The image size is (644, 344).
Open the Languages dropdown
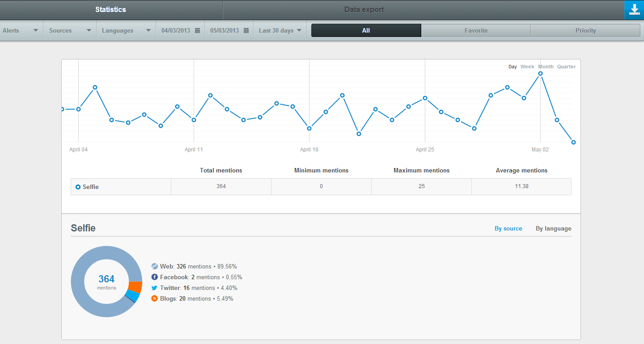point(126,31)
